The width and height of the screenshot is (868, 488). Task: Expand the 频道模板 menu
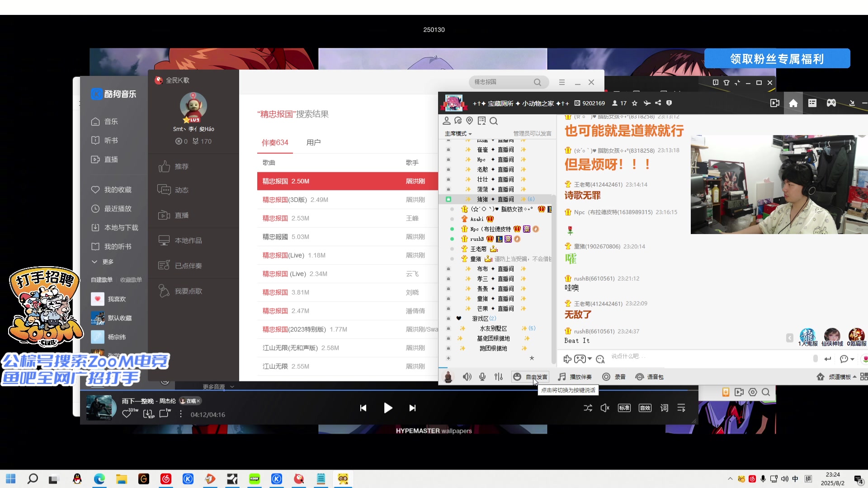(836, 377)
